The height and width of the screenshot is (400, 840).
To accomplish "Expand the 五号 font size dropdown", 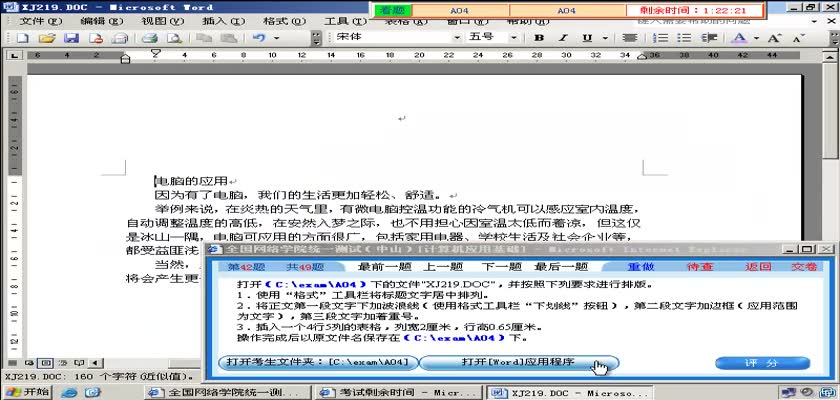I will [x=513, y=38].
